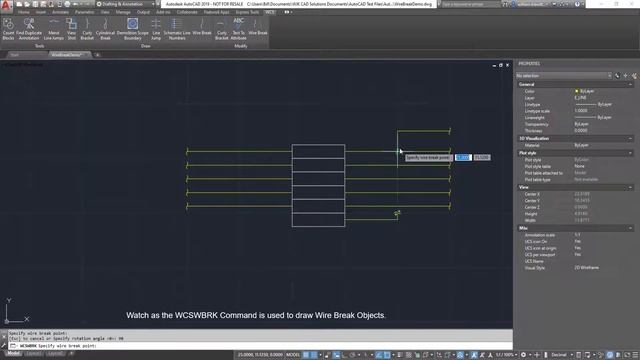Collapse the 3D Visualization section

coord(630,138)
